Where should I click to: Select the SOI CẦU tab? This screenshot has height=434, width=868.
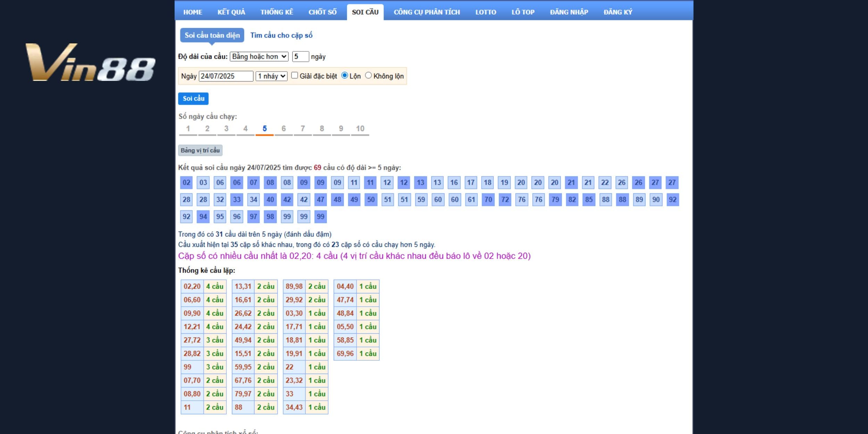[365, 12]
